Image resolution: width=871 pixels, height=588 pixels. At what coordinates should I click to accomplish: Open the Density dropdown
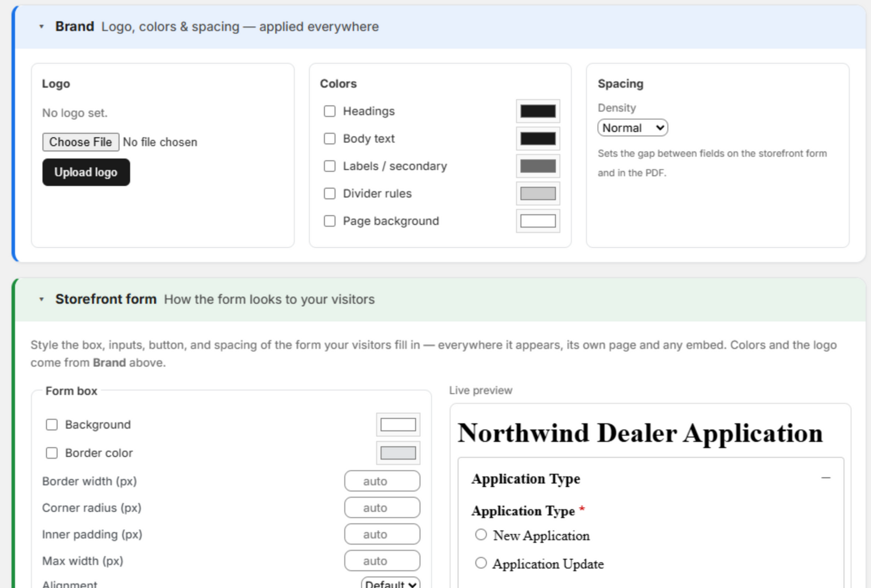[633, 128]
